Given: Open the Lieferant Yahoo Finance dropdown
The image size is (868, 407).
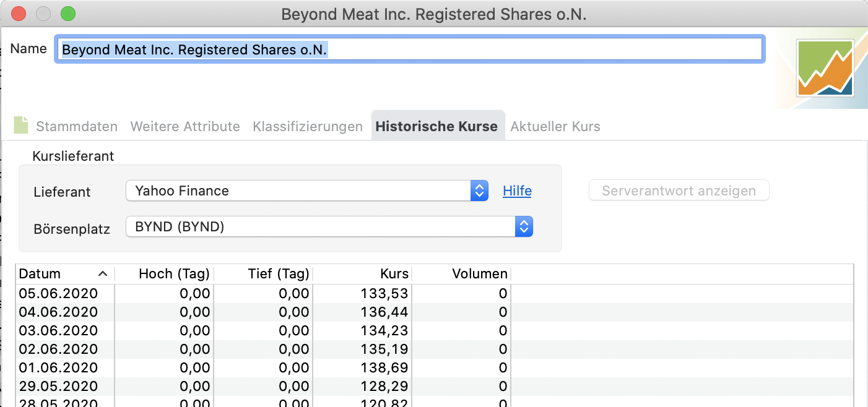Looking at the screenshot, I should [306, 191].
